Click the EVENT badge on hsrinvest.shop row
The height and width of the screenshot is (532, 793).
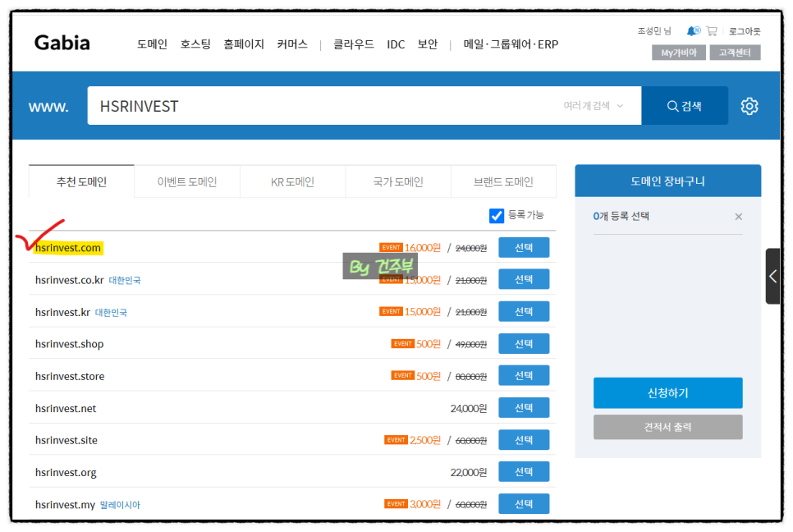pos(402,344)
